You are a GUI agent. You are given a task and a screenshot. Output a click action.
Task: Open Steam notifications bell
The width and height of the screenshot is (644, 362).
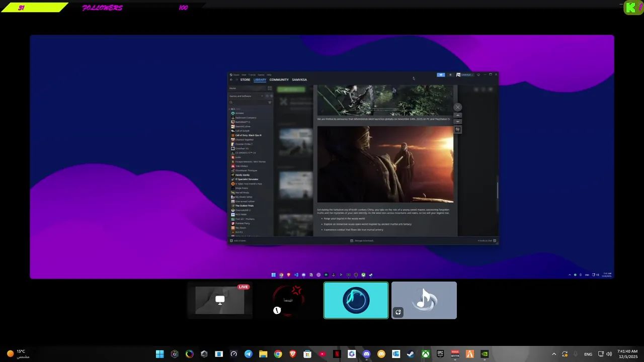(x=450, y=74)
